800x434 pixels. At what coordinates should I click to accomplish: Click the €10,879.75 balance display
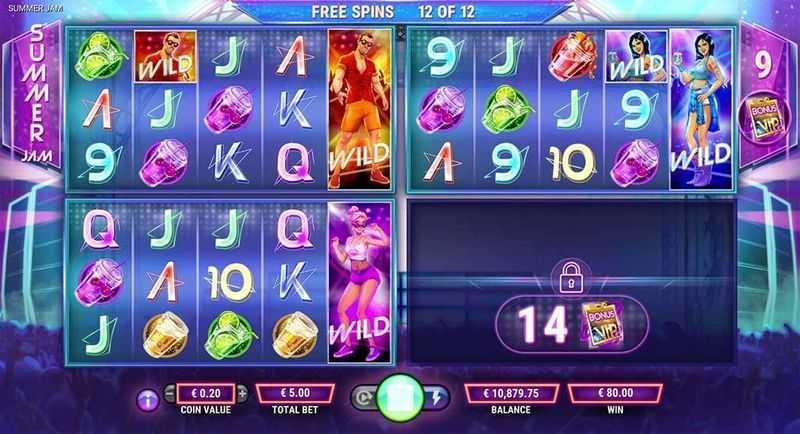tap(511, 393)
